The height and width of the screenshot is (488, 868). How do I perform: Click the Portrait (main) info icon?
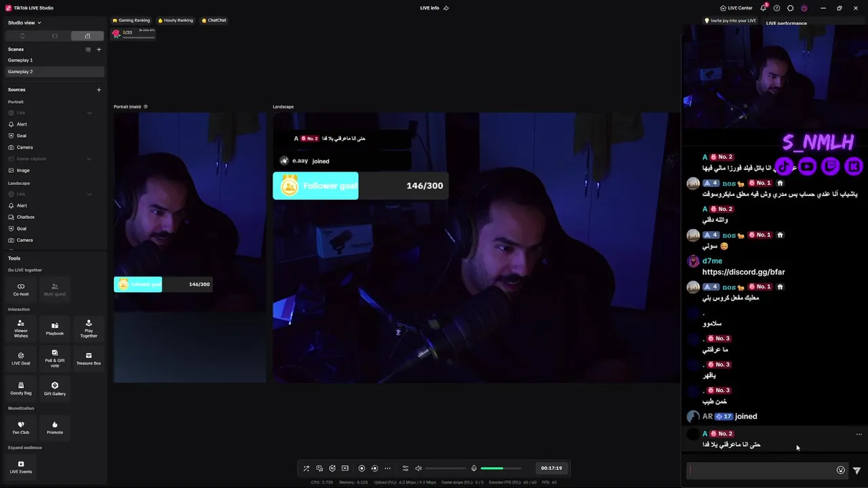point(146,106)
